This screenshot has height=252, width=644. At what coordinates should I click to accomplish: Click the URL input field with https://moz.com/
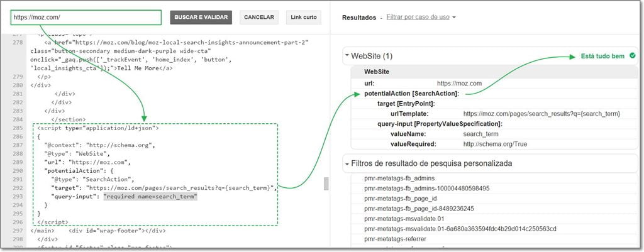[x=86, y=18]
